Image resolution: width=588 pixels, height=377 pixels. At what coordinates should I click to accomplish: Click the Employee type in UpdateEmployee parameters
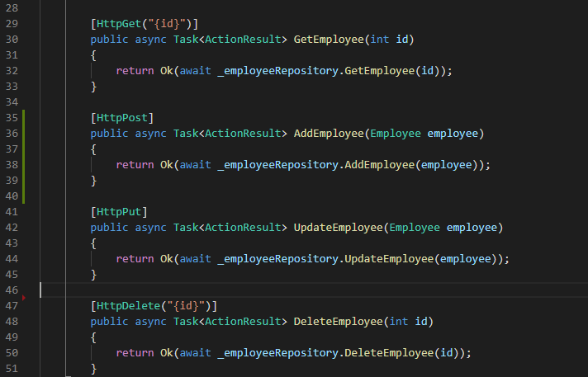coord(414,228)
